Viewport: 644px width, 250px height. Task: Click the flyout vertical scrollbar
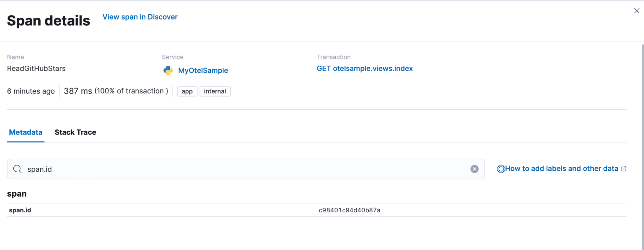point(642,145)
